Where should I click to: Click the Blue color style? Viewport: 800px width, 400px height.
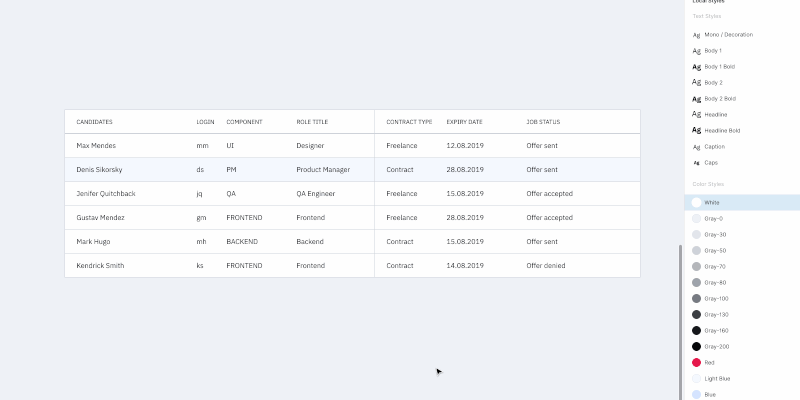pos(696,394)
